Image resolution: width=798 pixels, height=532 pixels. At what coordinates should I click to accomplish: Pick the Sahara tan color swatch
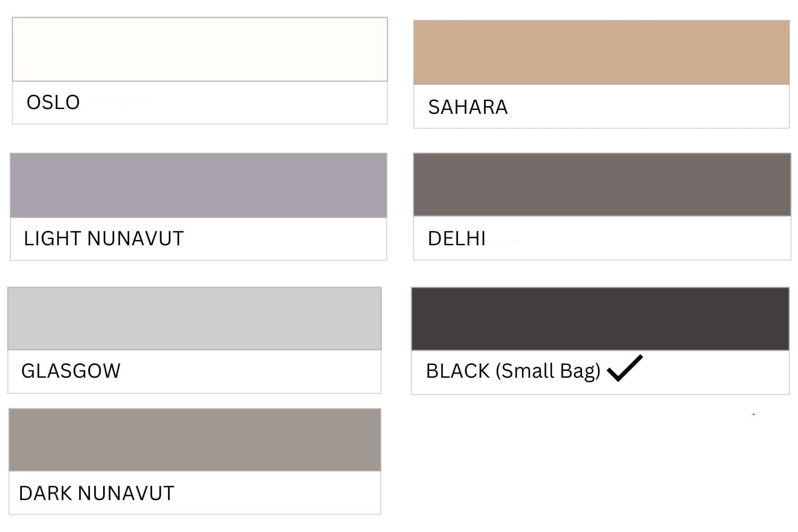(601, 53)
